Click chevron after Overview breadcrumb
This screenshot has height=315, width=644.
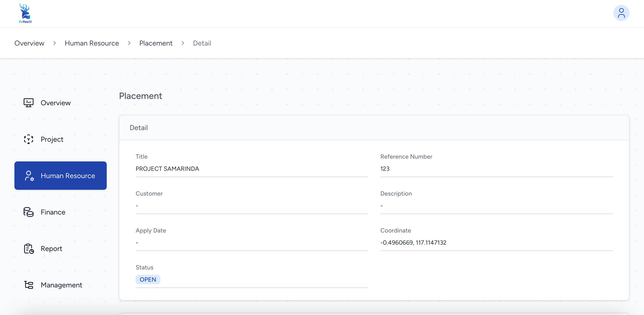point(54,43)
